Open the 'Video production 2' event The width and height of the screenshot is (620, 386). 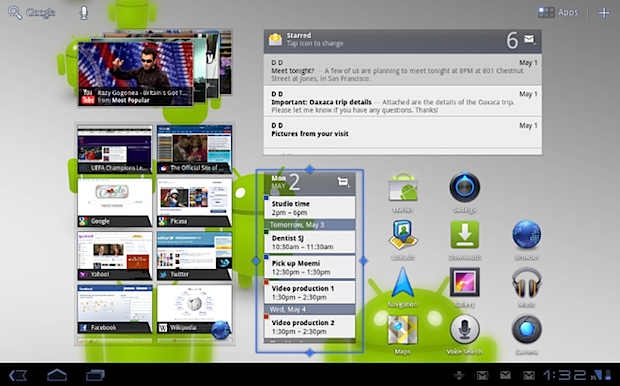(310, 327)
